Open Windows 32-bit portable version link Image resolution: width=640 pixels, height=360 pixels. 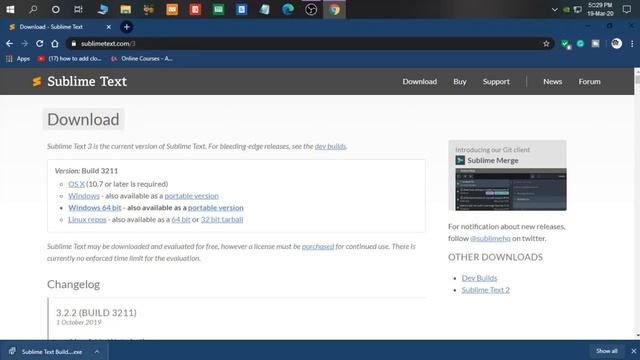coord(191,196)
